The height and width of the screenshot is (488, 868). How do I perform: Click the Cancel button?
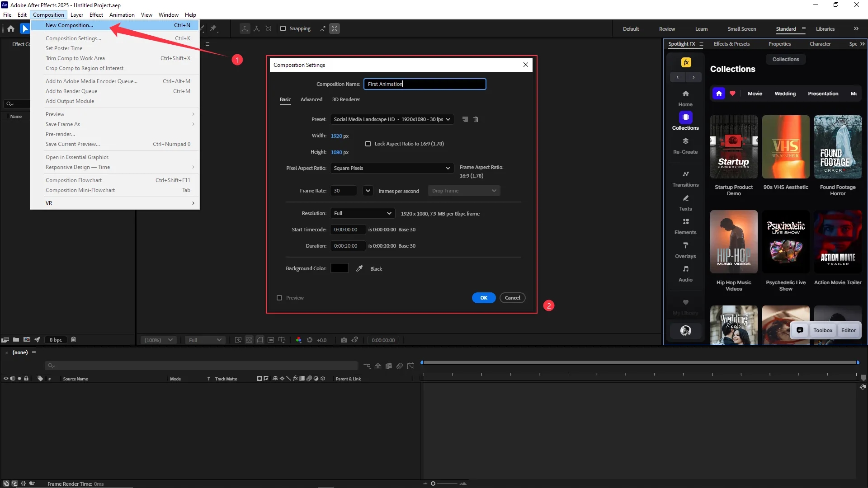512,298
